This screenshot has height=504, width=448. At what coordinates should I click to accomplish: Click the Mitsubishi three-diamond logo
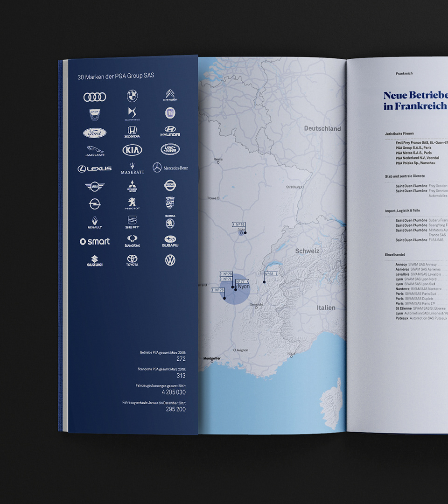pos(132,186)
